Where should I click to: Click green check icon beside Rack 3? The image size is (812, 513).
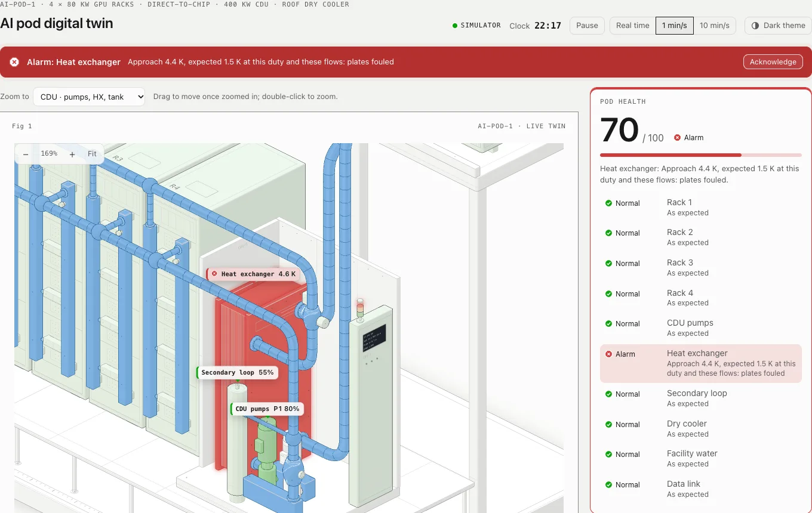pos(609,264)
